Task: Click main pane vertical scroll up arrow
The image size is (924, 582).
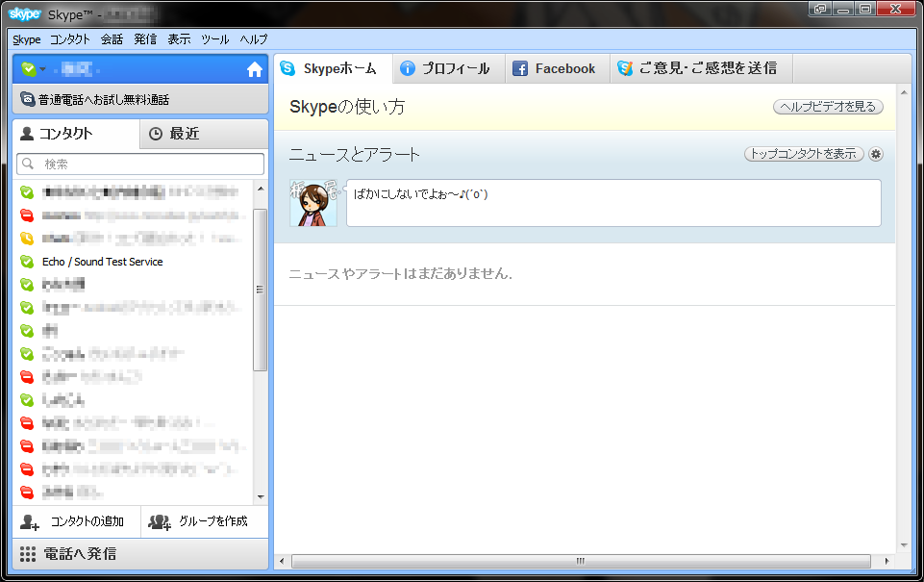Action: point(904,92)
